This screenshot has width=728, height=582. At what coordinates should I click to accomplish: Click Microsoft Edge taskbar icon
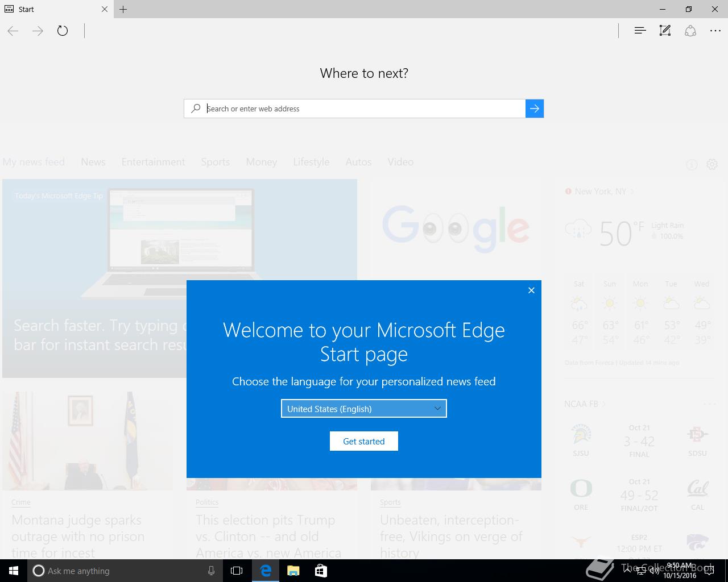tap(266, 571)
